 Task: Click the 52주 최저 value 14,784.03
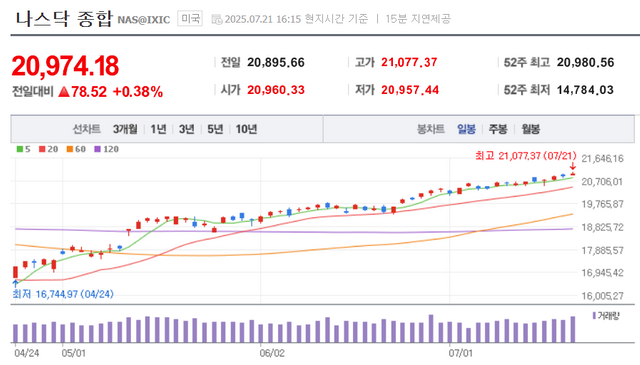(585, 90)
